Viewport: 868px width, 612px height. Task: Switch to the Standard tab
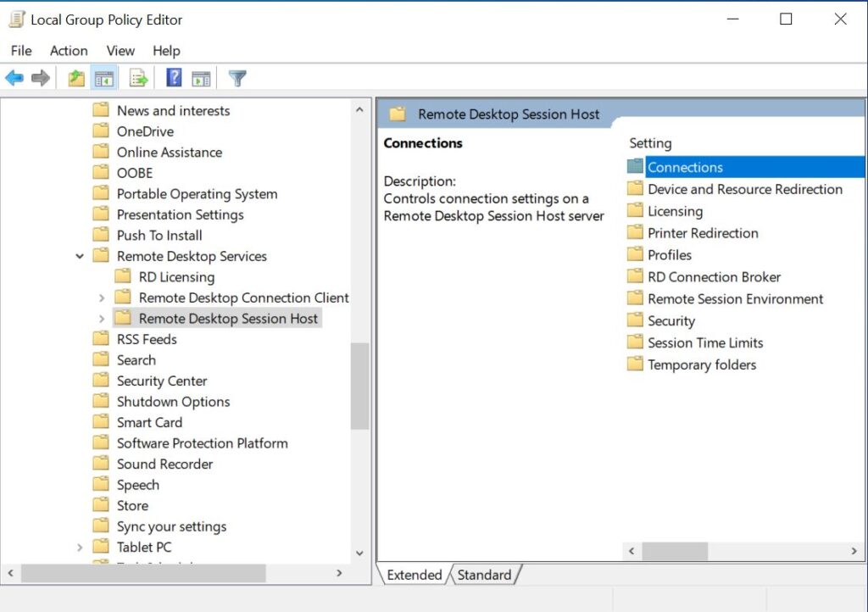coord(485,575)
